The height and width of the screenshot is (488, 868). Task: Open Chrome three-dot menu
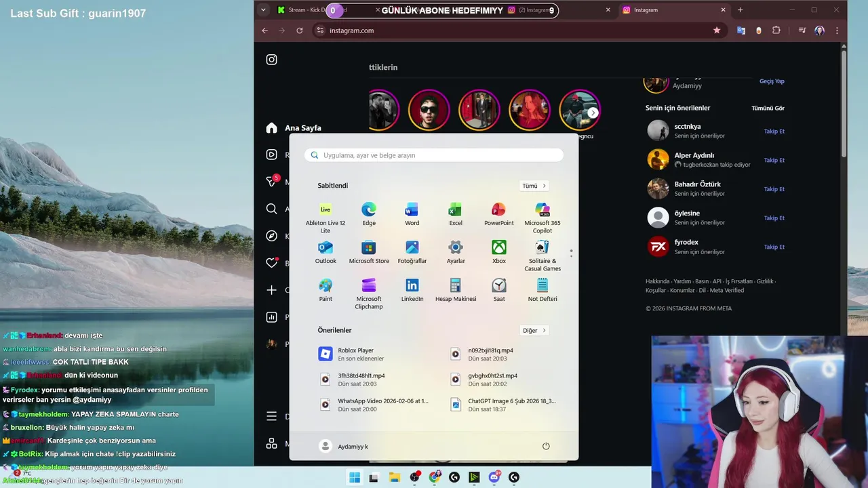tap(837, 30)
